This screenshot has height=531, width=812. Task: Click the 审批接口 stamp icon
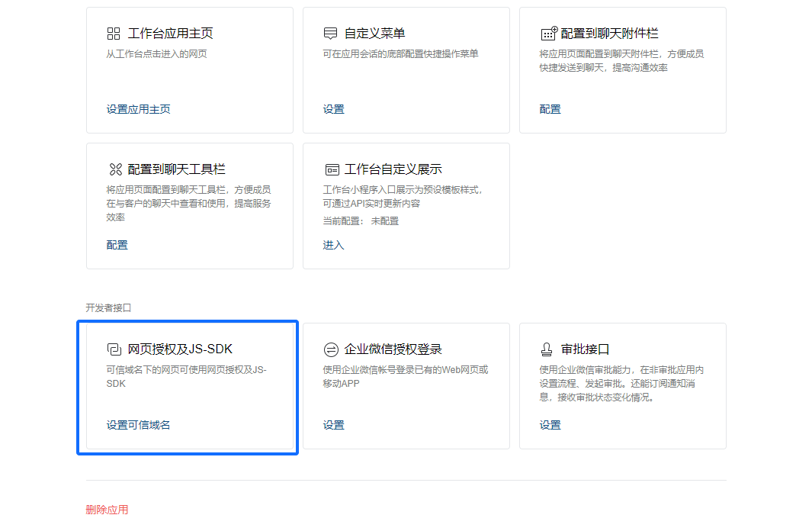[547, 349]
